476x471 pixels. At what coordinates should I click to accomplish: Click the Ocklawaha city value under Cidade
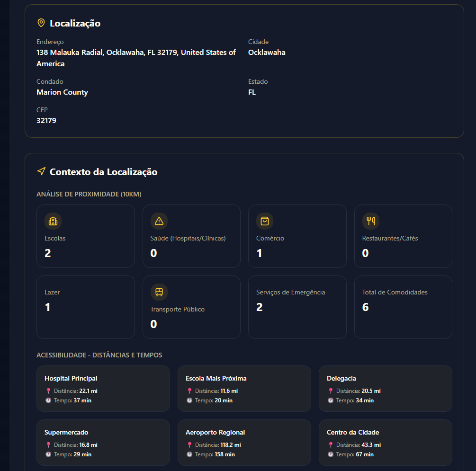267,53
